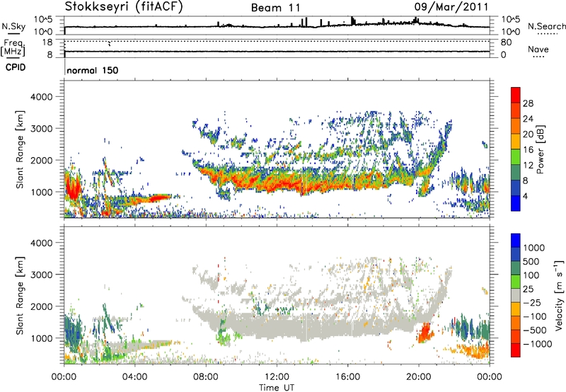Select the -100 tick on velocity colorbar
Viewport: 566px width, 392px height.
[x=535, y=316]
